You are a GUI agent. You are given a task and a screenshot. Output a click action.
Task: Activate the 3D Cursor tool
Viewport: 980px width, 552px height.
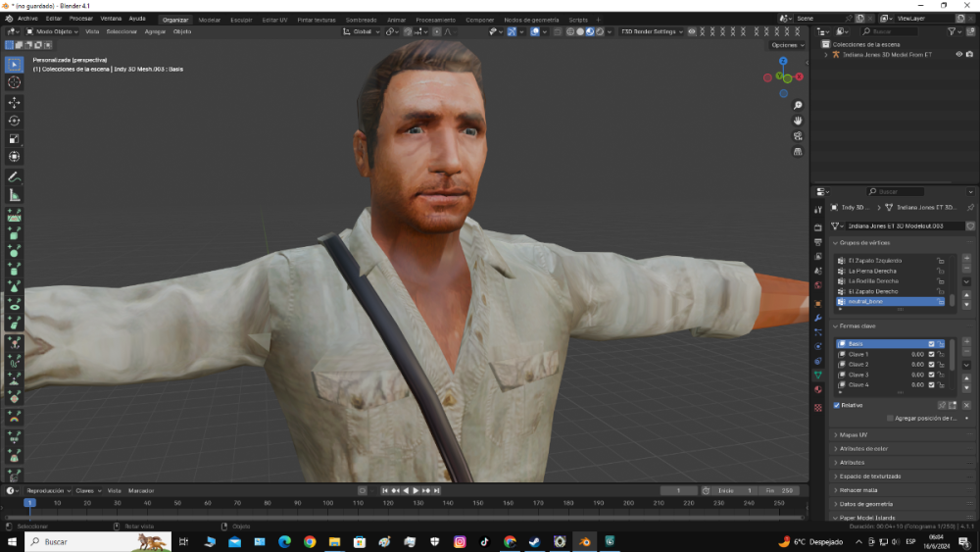15,82
